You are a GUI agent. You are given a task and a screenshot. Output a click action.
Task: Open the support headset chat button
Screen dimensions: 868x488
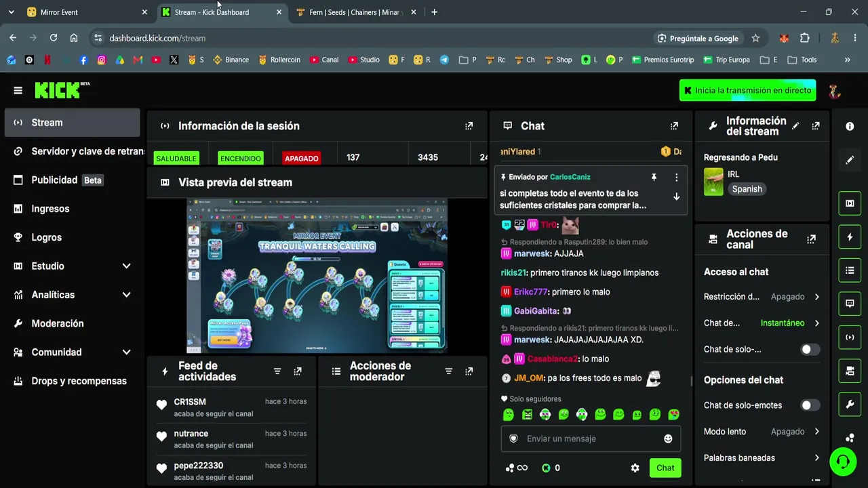coord(843,462)
